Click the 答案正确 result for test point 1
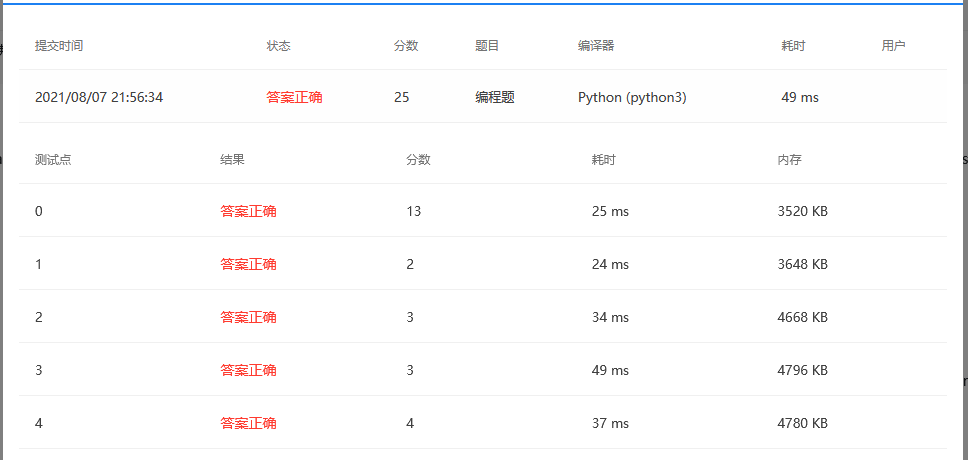The width and height of the screenshot is (968, 460). 248,264
